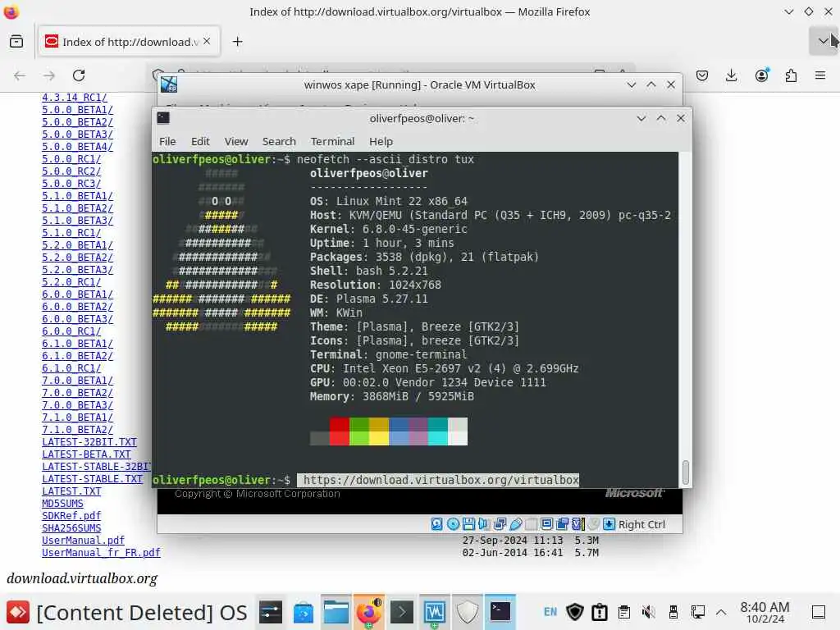Click the audio speaker icon in VirtualBox status bar
The image size is (840, 630).
click(x=484, y=524)
